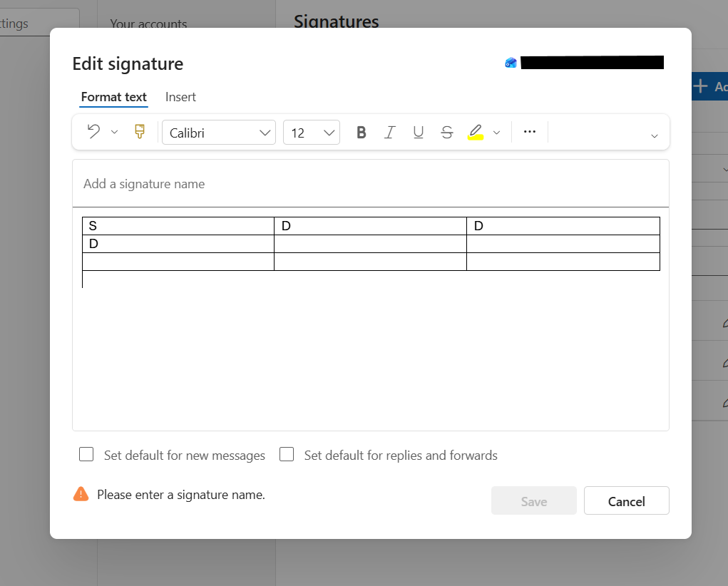Check Set default for replies and forwards
Image resolution: width=728 pixels, height=586 pixels.
coord(287,454)
